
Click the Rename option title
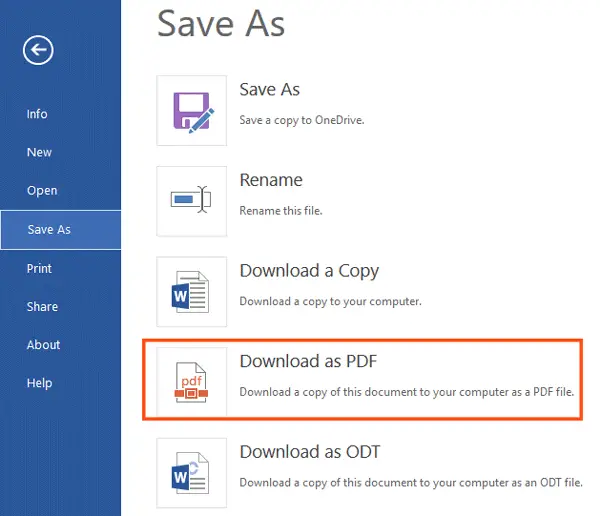click(271, 181)
